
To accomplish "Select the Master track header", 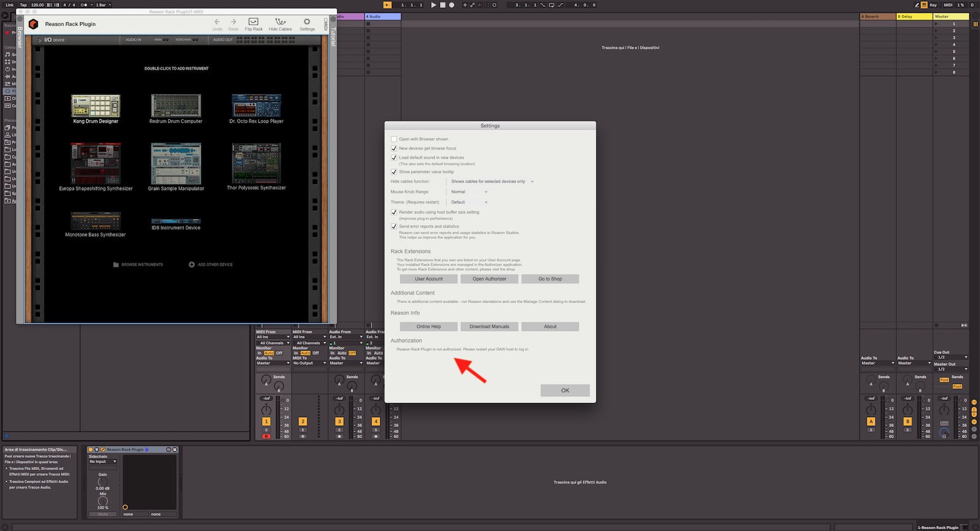I will pos(950,17).
